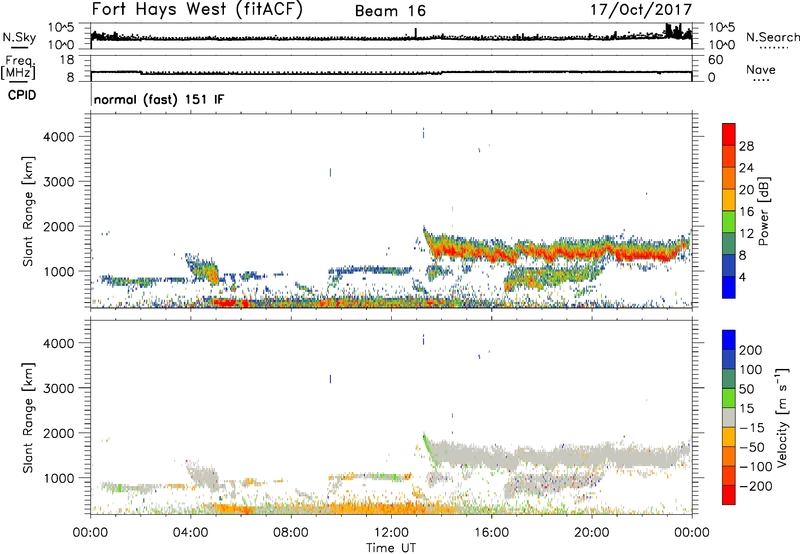The height and width of the screenshot is (554, 800).
Task: Click the "4000" tick of the power panel
Action: pos(58,137)
